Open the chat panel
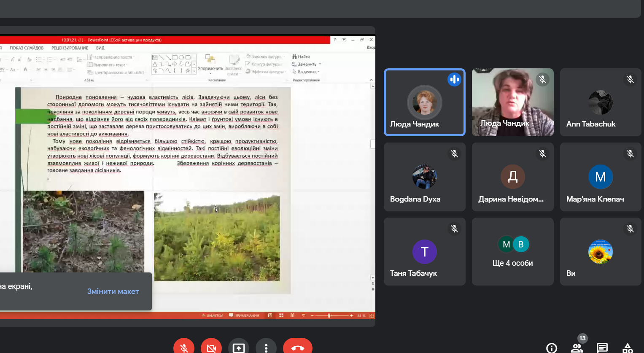This screenshot has width=644, height=353. (602, 348)
